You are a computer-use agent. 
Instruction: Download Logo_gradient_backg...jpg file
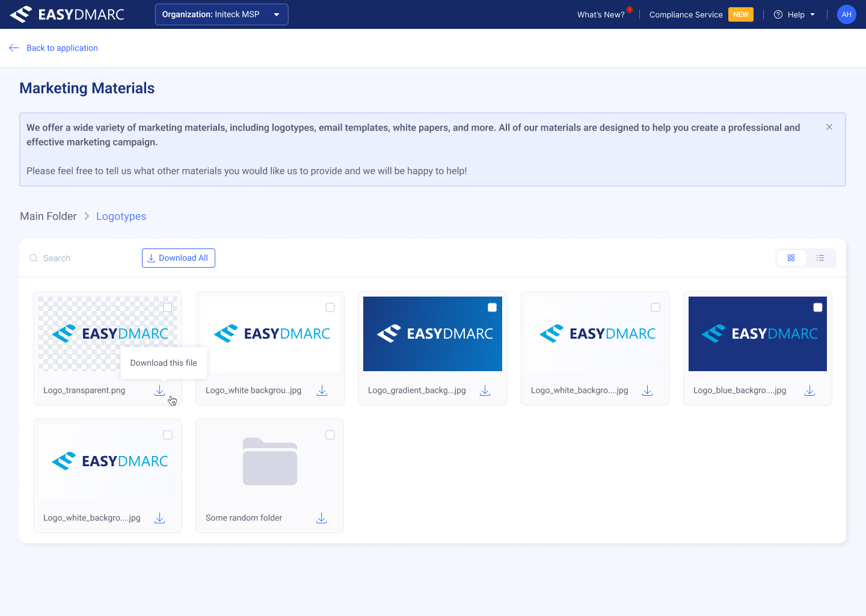pos(485,391)
